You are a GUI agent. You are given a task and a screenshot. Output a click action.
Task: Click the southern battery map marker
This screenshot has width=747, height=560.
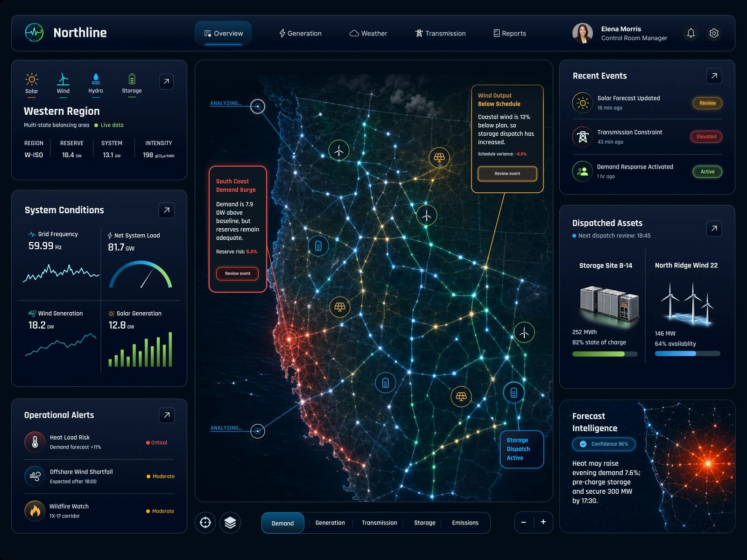click(386, 383)
